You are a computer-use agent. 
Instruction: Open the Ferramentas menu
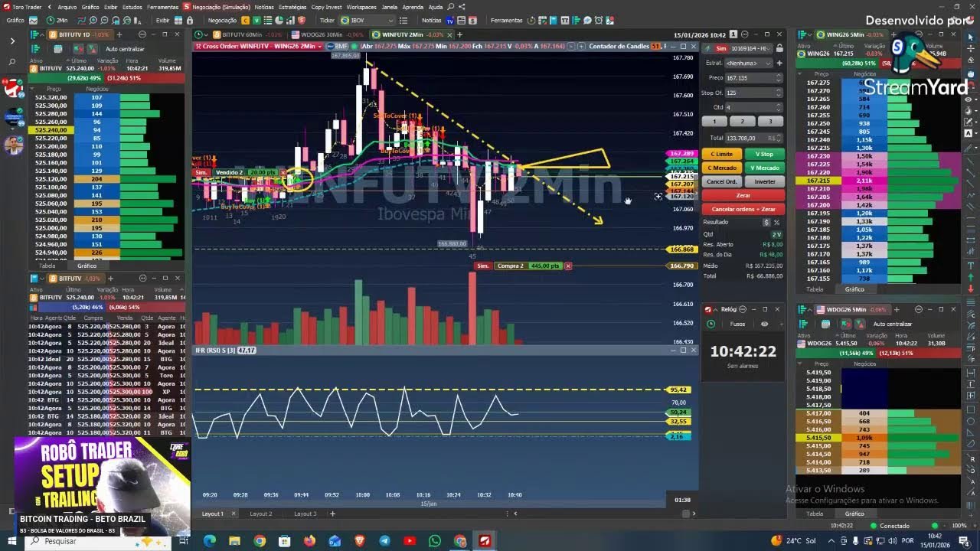pos(163,7)
